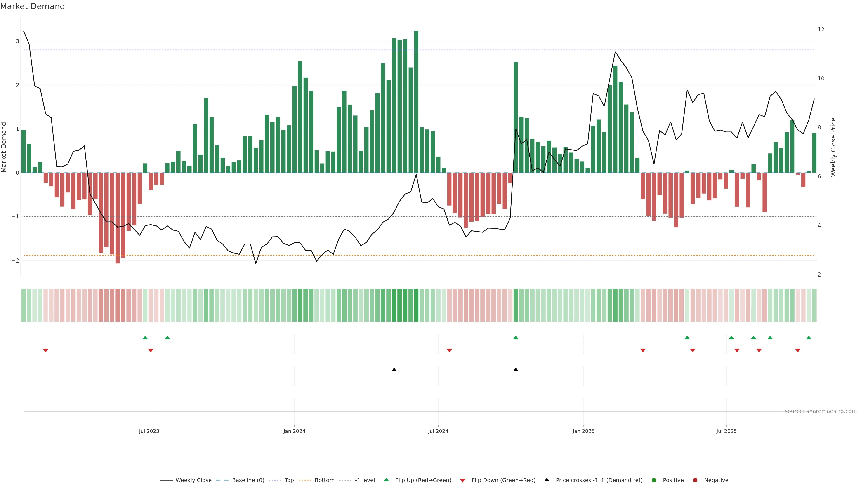Image resolution: width=868 pixels, height=488 pixels.
Task: Toggle the -1 level legend entry
Action: 365,480
